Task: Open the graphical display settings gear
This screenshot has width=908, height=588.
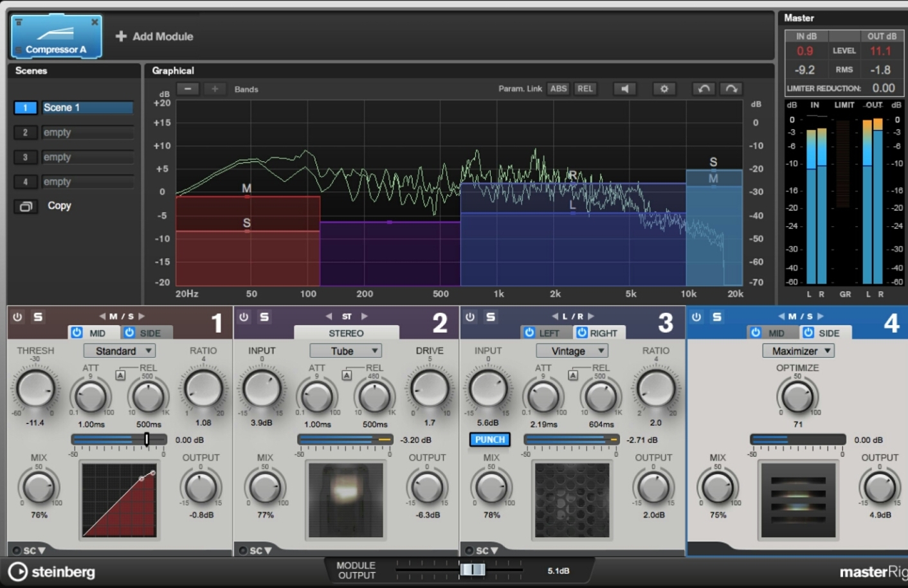Action: point(664,89)
